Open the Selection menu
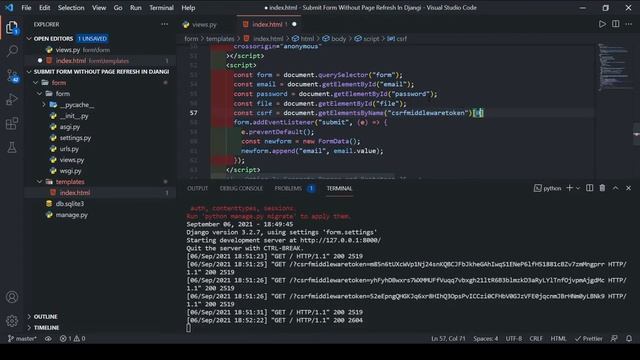Image resolution: width=640 pixels, height=360 pixels. coord(71,8)
